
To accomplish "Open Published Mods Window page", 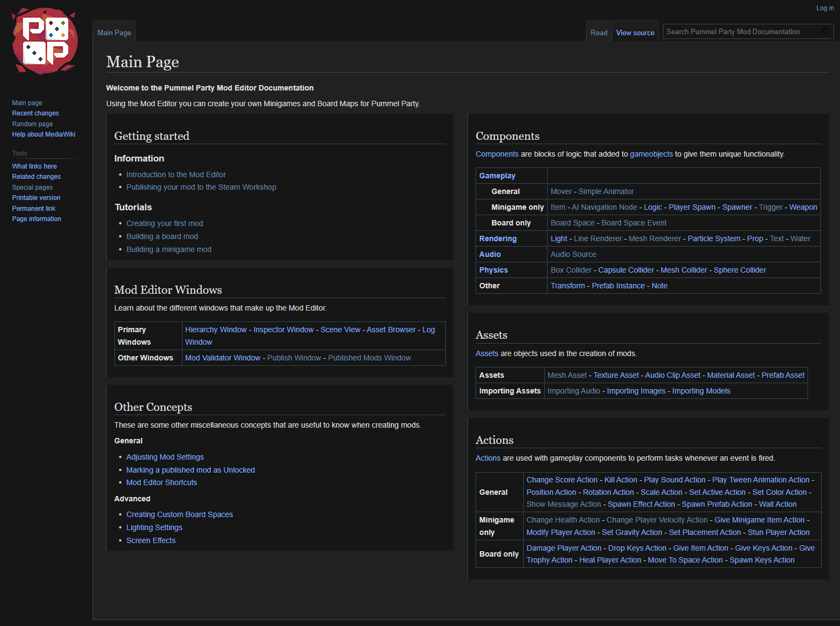I will pos(370,358).
